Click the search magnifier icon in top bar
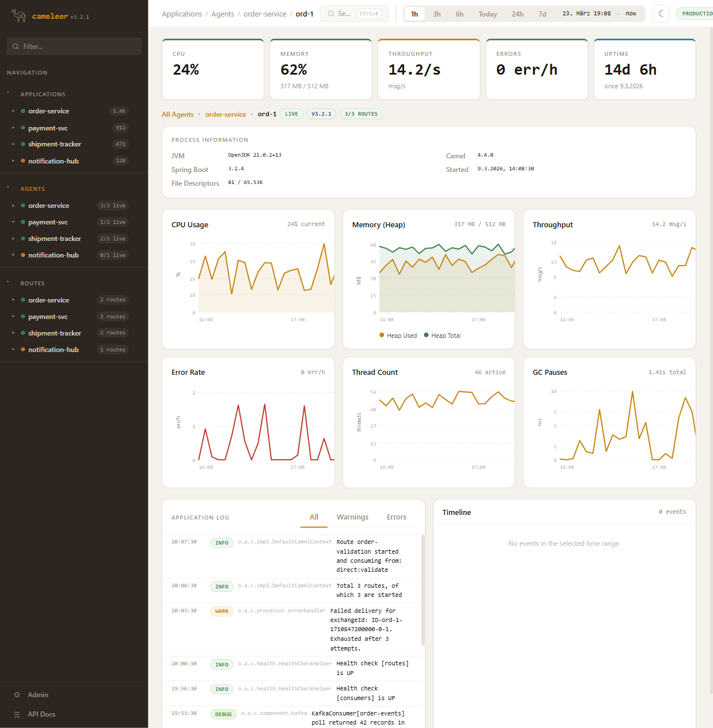This screenshot has height=728, width=713. pos(331,14)
